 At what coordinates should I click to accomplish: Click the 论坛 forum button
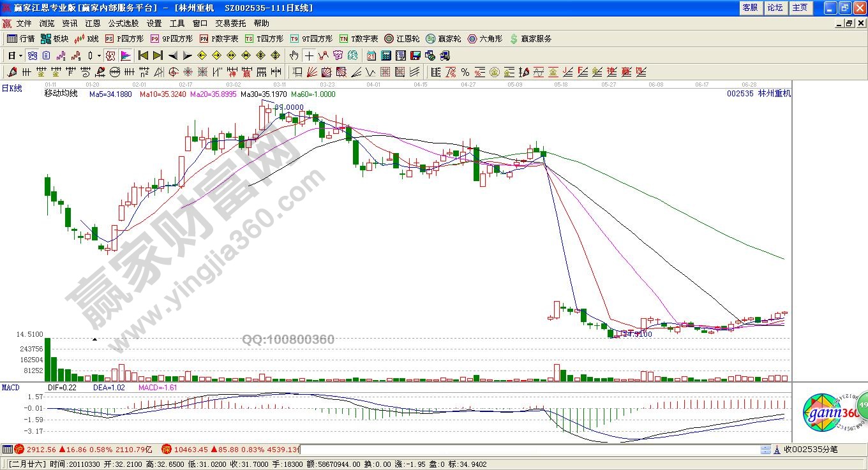click(x=775, y=8)
